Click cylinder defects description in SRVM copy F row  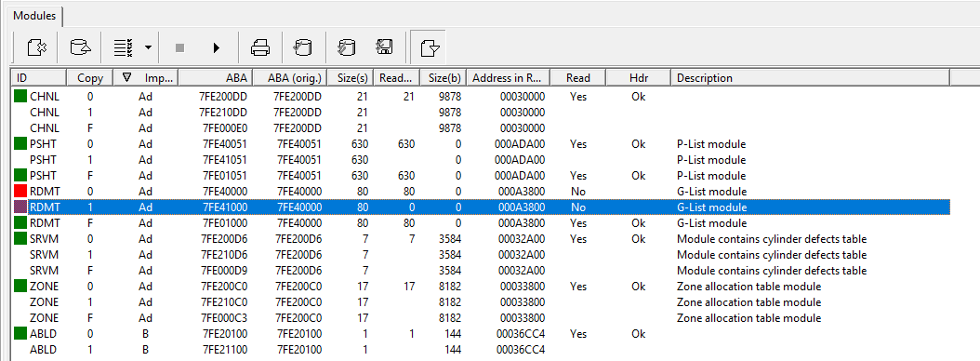772,270
